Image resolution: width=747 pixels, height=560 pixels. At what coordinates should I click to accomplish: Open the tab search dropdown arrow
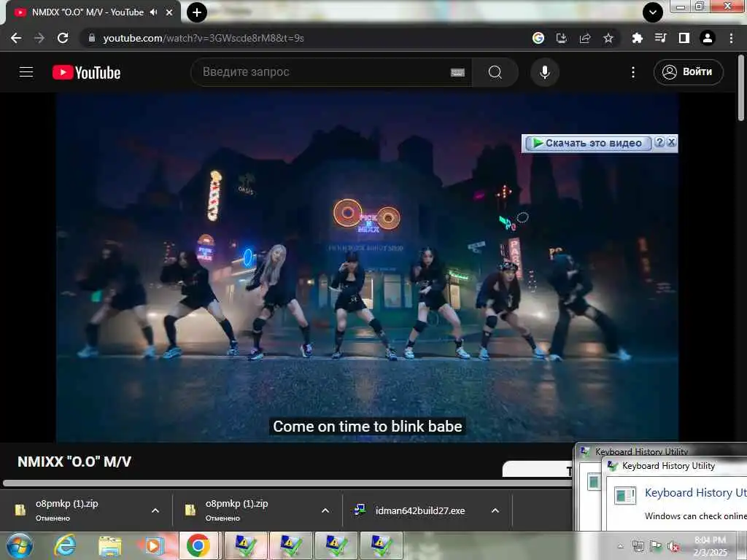(x=653, y=12)
